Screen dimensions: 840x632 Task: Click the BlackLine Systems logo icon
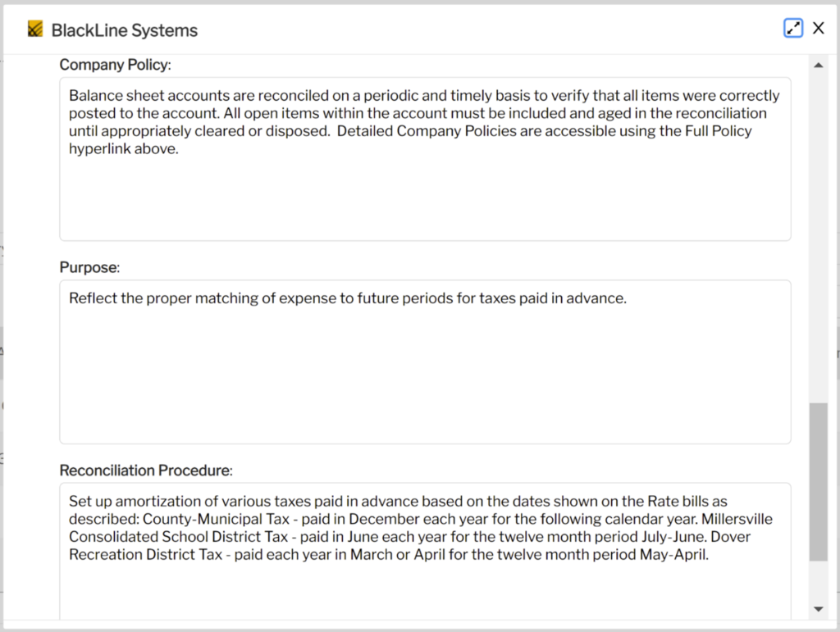point(34,28)
